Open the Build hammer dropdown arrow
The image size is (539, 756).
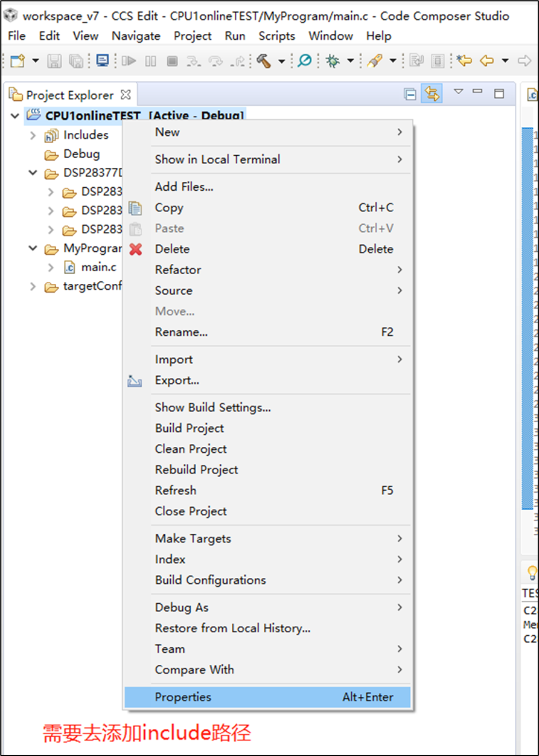point(281,61)
